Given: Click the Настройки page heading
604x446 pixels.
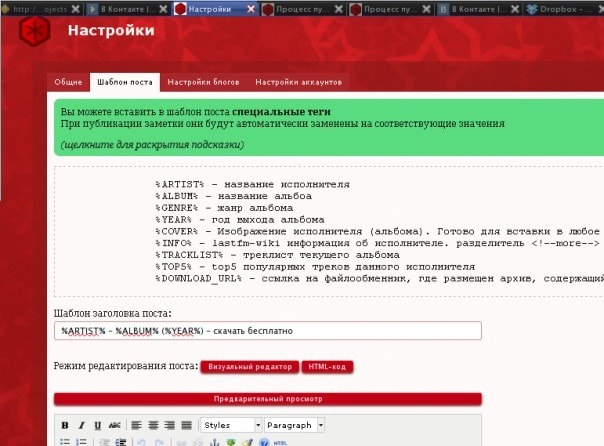Looking at the screenshot, I should [x=111, y=30].
